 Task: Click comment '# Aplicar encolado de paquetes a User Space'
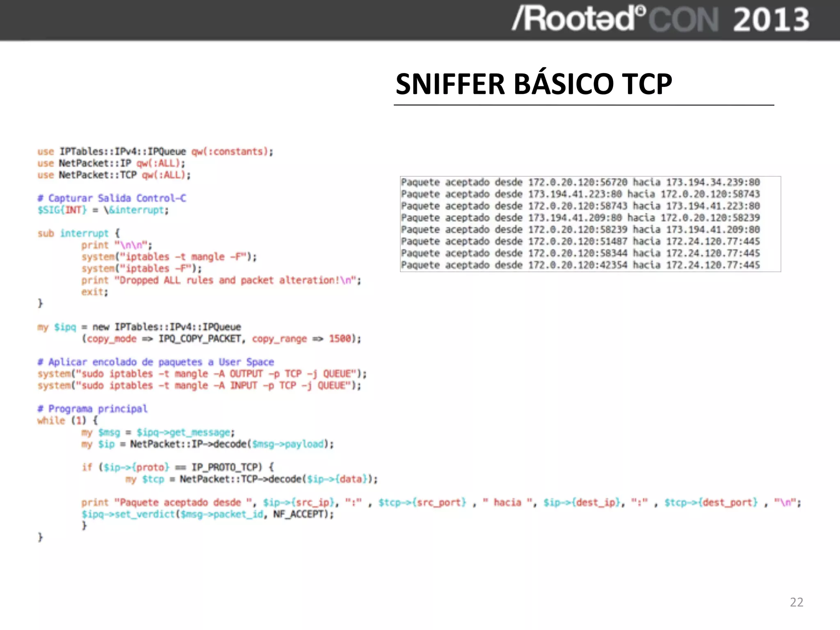(x=155, y=362)
